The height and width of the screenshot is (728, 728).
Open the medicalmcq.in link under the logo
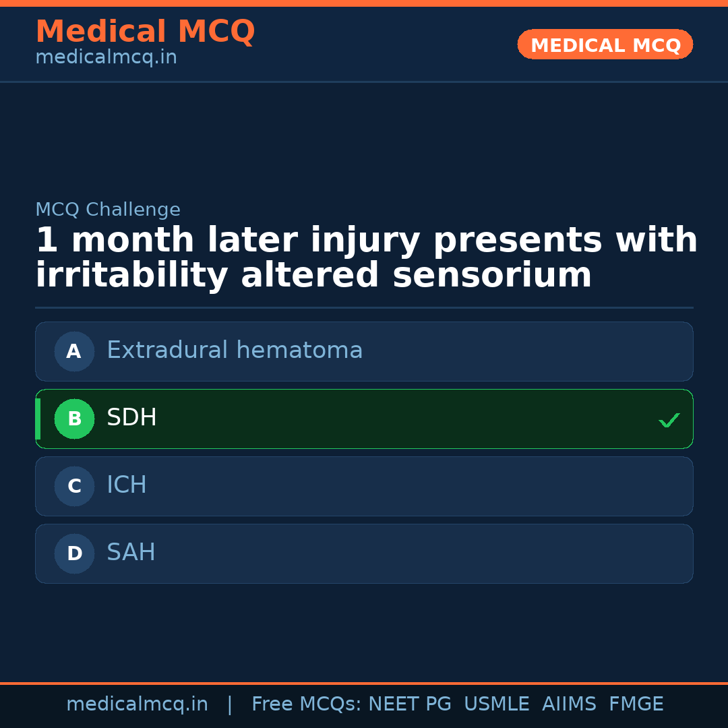coord(105,57)
